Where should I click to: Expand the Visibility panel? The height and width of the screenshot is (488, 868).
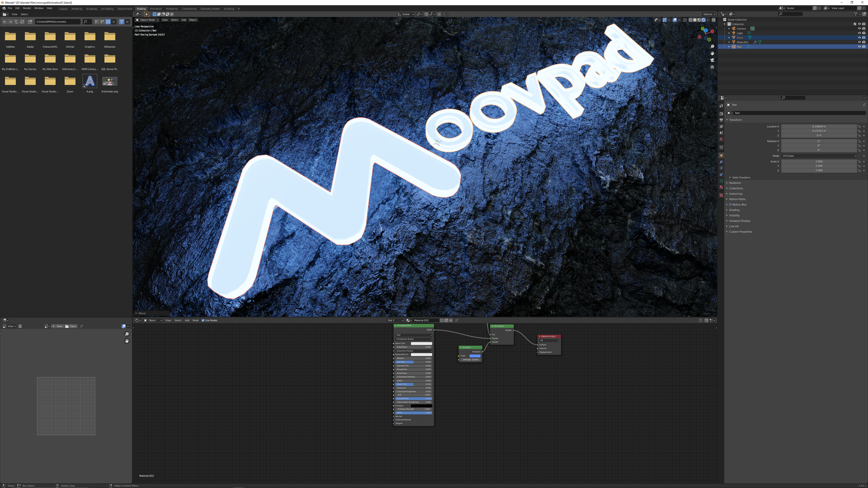pyautogui.click(x=734, y=216)
